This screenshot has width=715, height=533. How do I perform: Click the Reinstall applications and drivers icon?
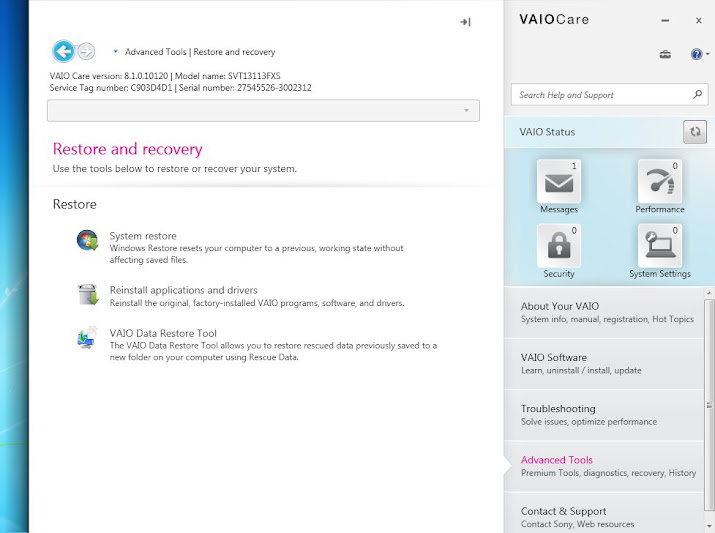click(88, 295)
